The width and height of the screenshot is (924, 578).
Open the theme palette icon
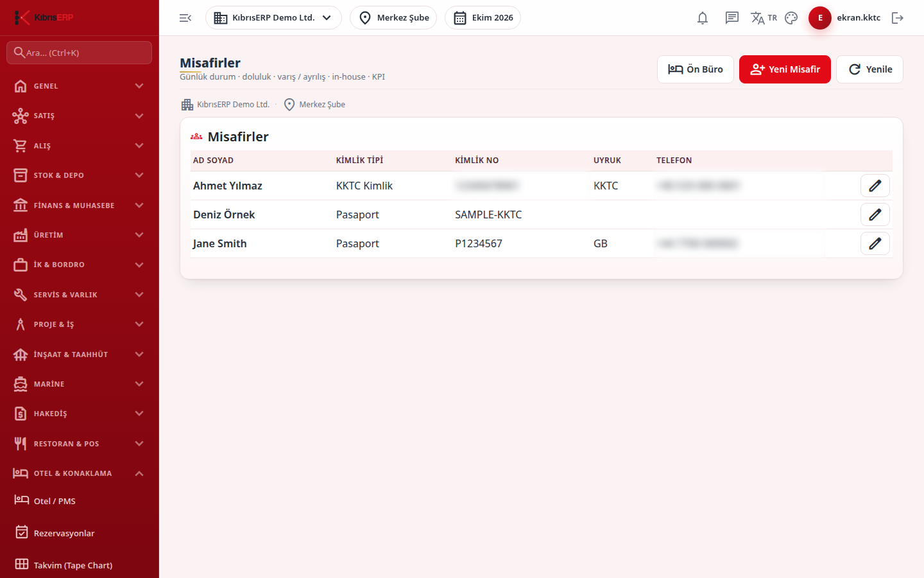point(791,18)
